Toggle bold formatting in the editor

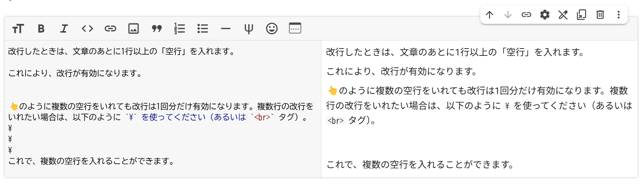point(41,28)
